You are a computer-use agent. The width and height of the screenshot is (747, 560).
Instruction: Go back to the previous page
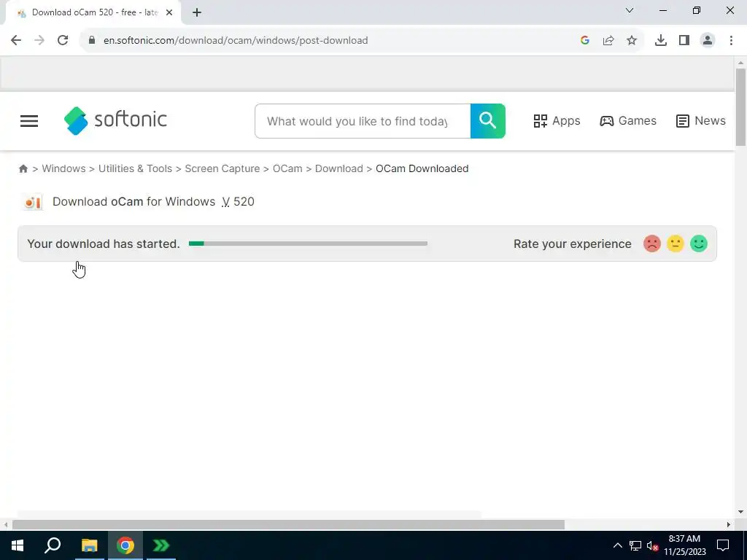16,41
